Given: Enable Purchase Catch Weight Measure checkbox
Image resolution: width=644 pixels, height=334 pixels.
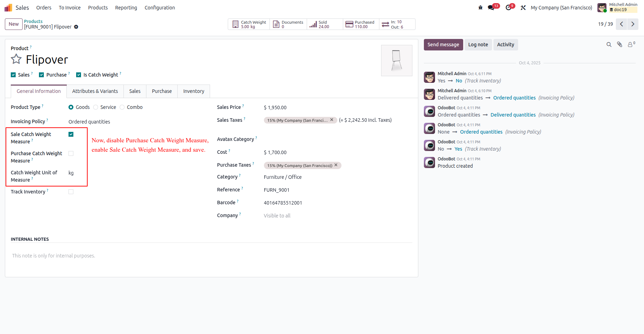Looking at the screenshot, I should 71,153.
